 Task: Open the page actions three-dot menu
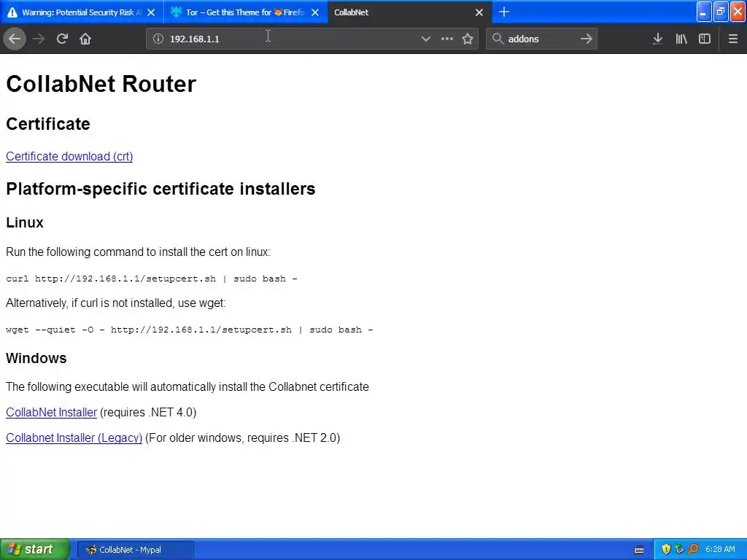point(447,39)
